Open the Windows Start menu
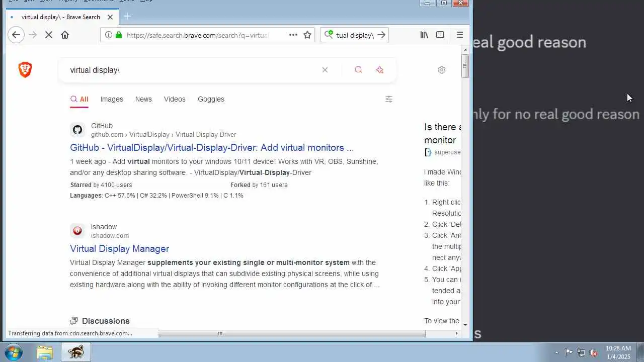The height and width of the screenshot is (362, 644). click(13, 352)
